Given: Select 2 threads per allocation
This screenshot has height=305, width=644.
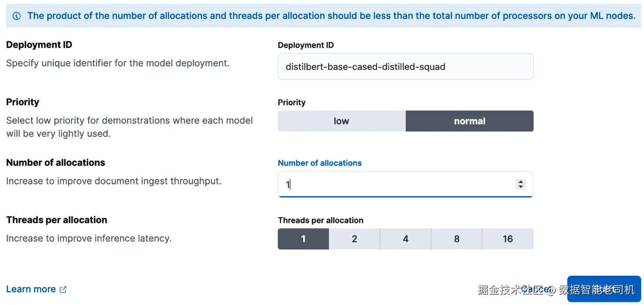Looking at the screenshot, I should coord(354,239).
